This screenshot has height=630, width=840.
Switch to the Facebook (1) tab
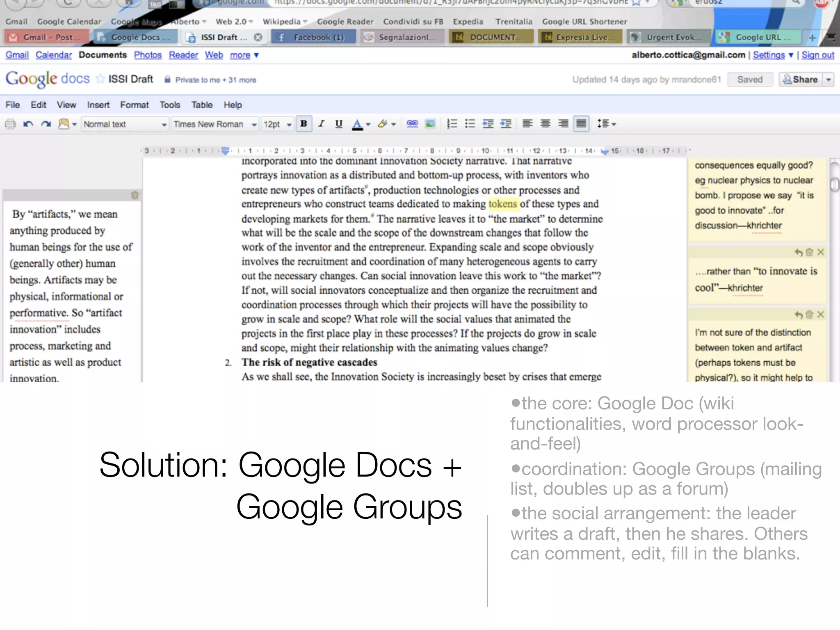(313, 37)
